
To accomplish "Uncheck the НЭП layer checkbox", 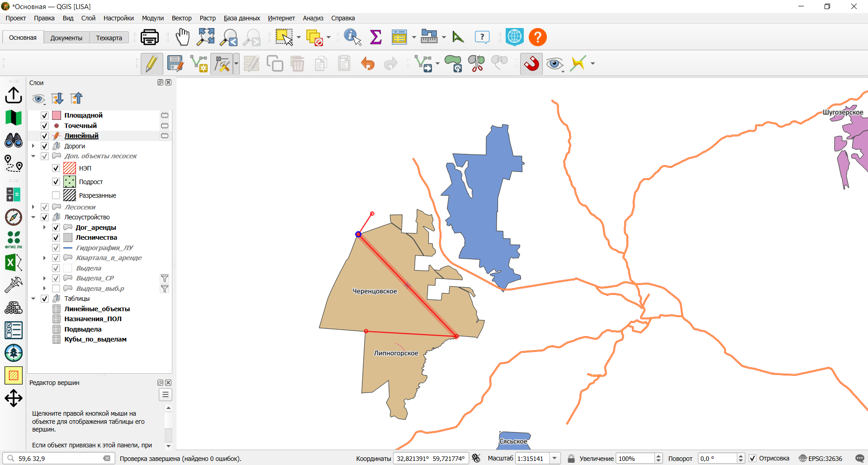I will pyautogui.click(x=56, y=168).
